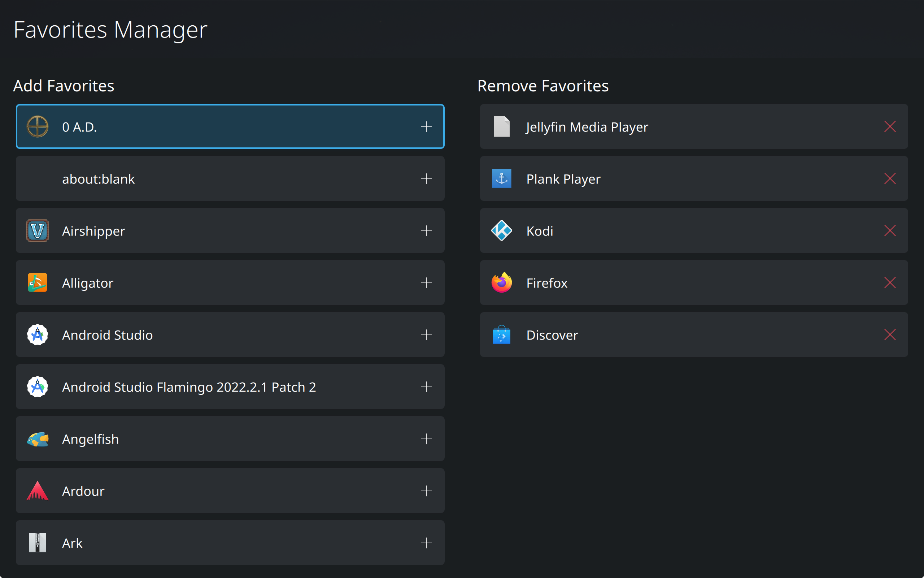Select the 'Plank Player' label

point(563,179)
